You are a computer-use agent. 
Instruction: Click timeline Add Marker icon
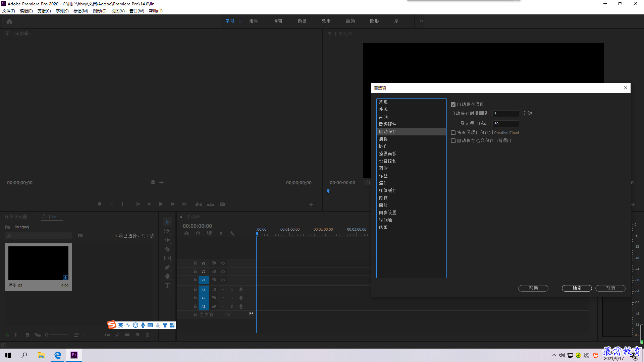coord(221,233)
